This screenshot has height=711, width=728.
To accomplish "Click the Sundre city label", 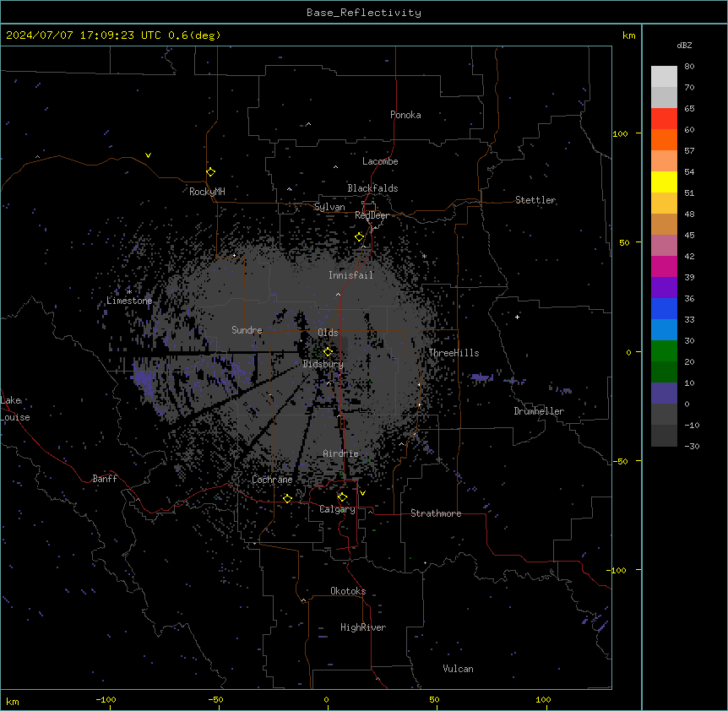I will pyautogui.click(x=247, y=330).
